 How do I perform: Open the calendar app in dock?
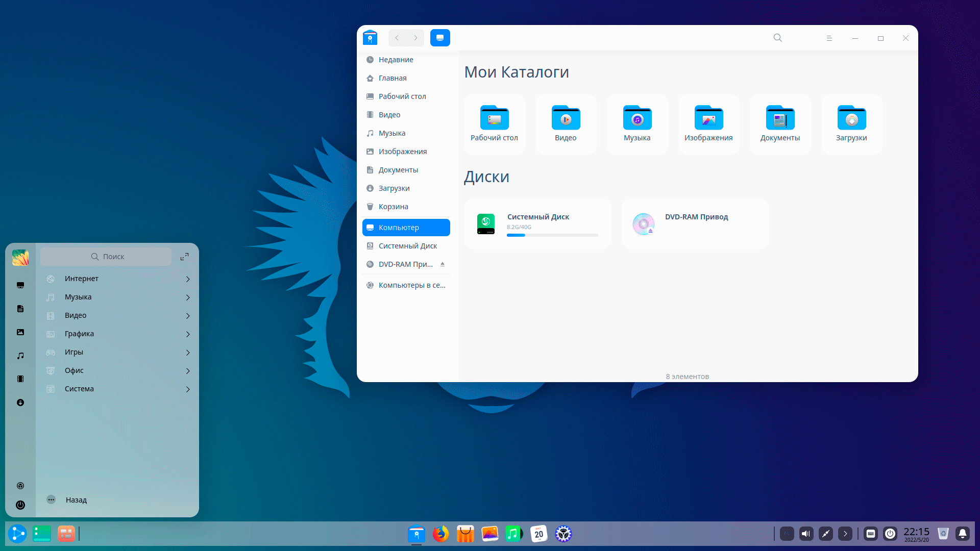point(538,534)
